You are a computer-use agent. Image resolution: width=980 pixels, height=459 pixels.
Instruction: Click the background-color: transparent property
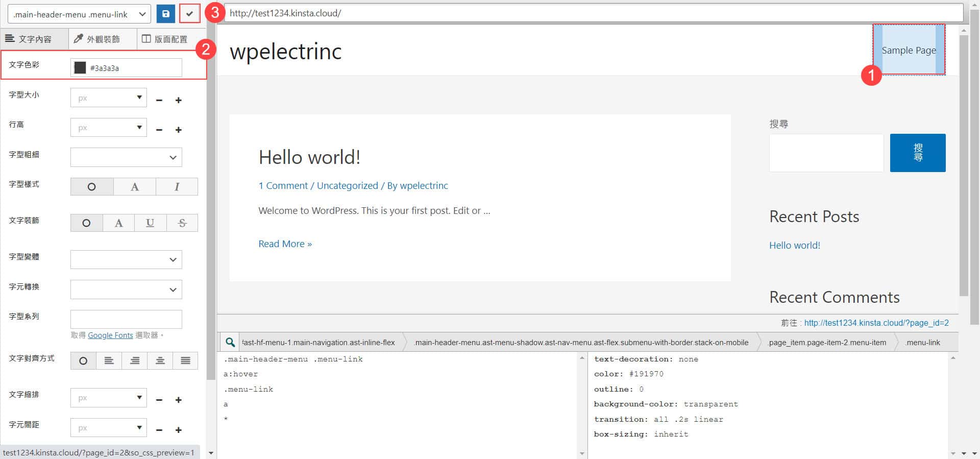pos(666,404)
